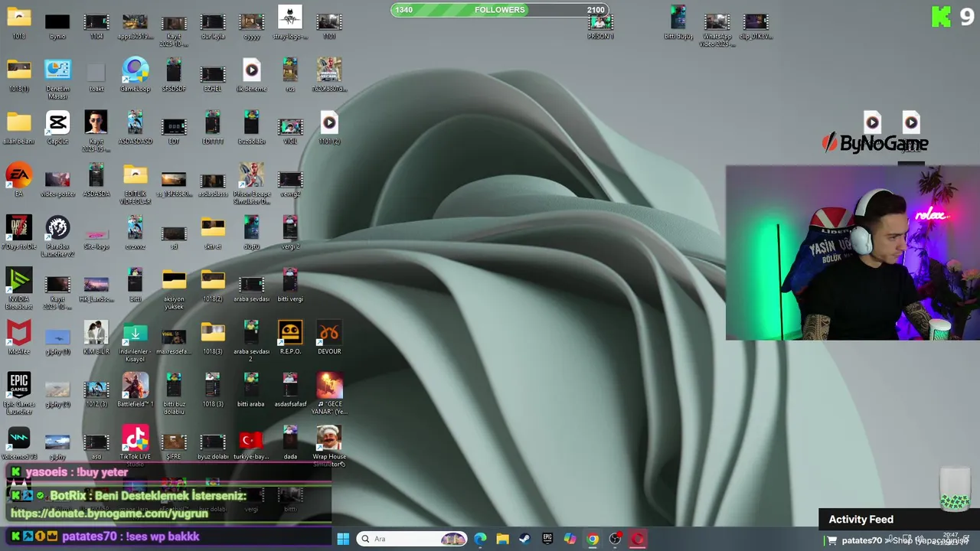Viewport: 980px width, 551px height.
Task: Open Copilot from the taskbar
Action: [x=570, y=539]
